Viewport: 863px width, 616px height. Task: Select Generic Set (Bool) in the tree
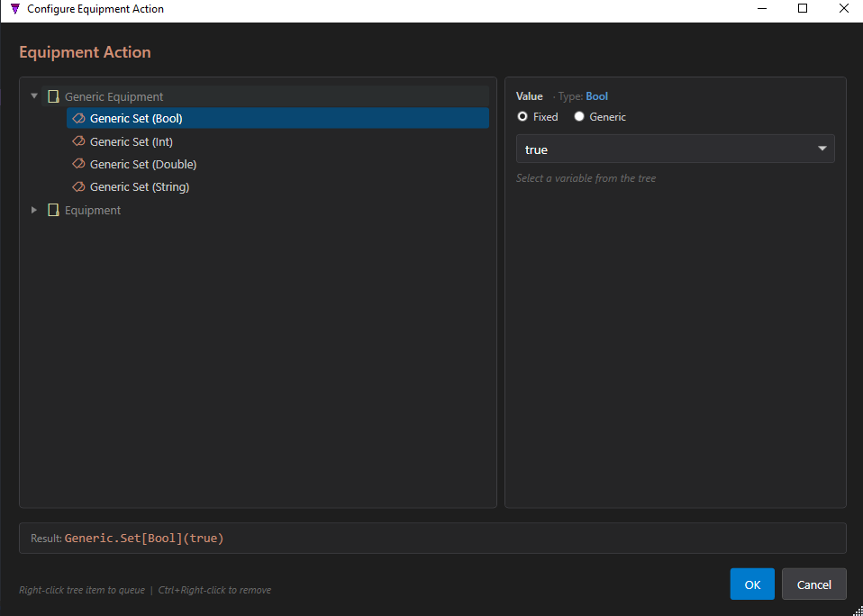click(278, 118)
